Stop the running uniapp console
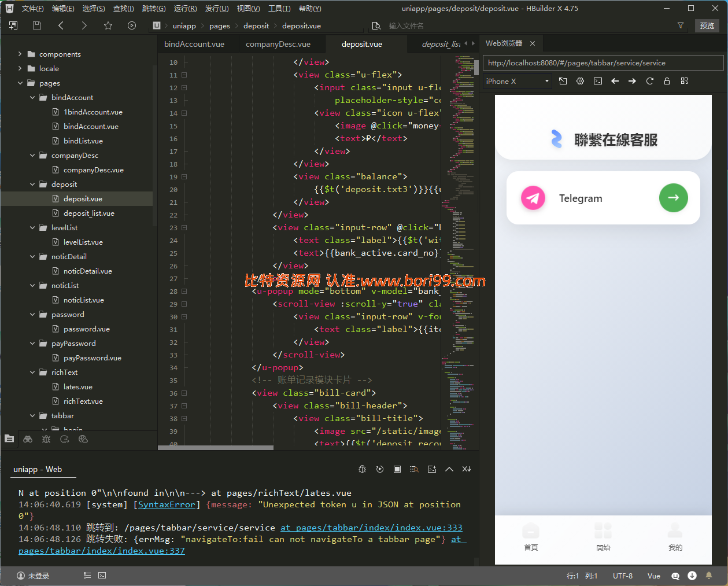Screen dimensions: 728x586 tap(397, 469)
